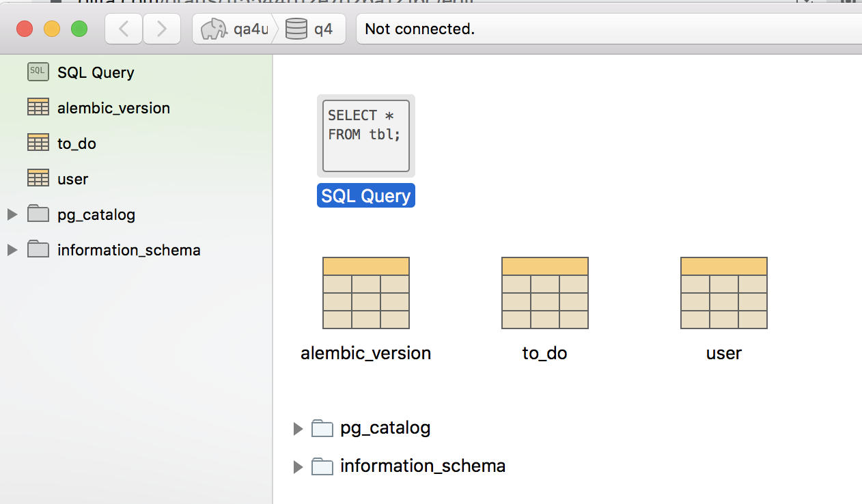Select the to_do table icon in sidebar
Viewport: 862px width, 504px height.
point(38,143)
